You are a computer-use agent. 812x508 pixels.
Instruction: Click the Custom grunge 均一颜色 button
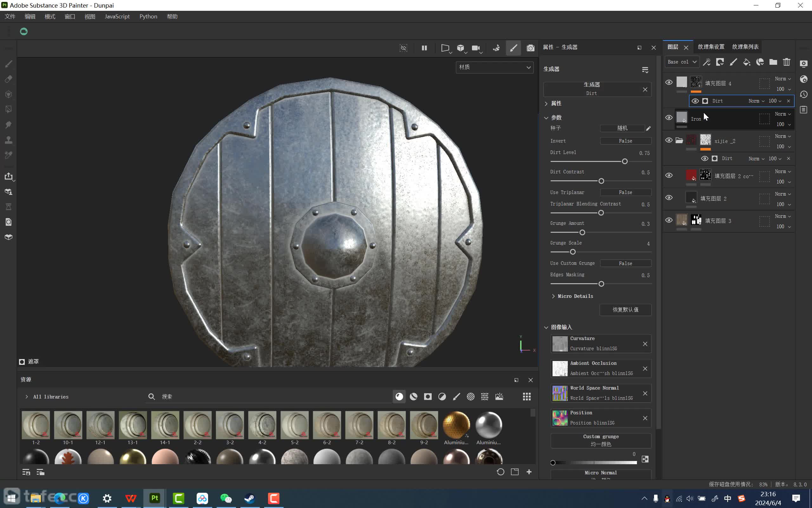click(601, 440)
